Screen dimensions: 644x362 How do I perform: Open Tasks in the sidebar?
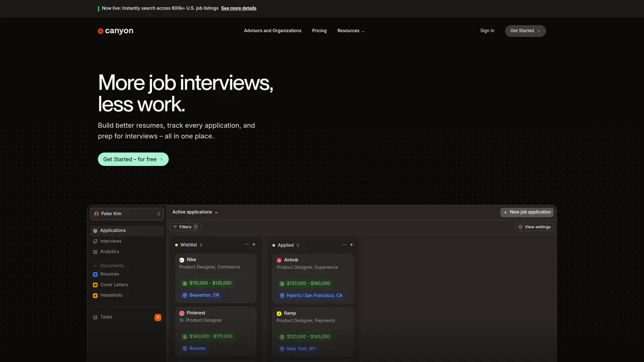point(127,317)
